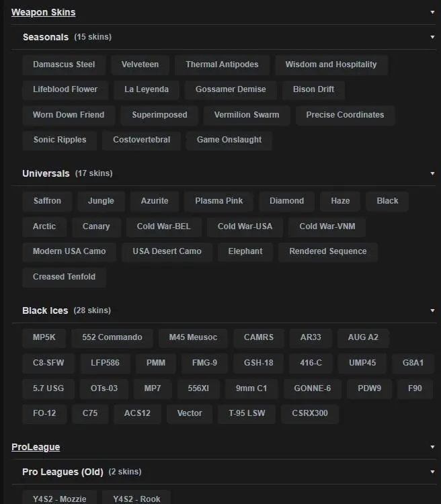
Task: Collapse the Universals skins arrow
Action: pyautogui.click(x=432, y=173)
